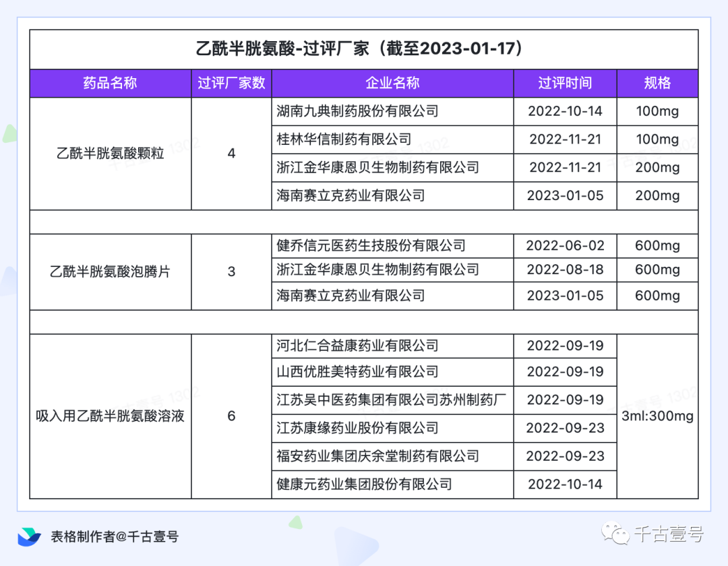The width and height of the screenshot is (728, 566).
Task: Select the 3ml:300mg specification cell
Action: [x=657, y=415]
